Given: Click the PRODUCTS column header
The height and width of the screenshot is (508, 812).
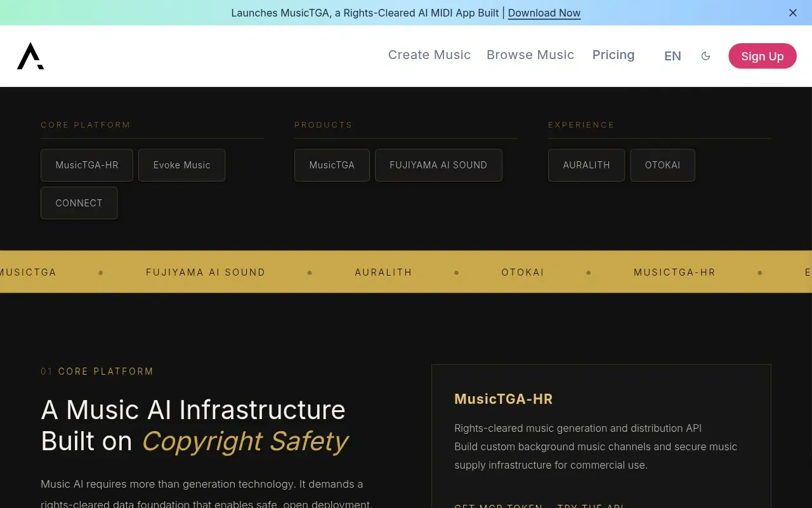Looking at the screenshot, I should [x=323, y=125].
